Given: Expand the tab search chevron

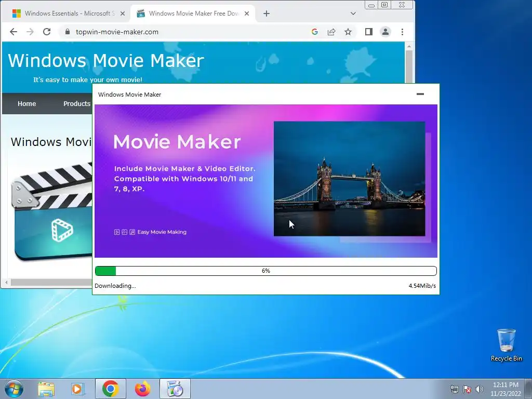Looking at the screenshot, I should pyautogui.click(x=353, y=14).
